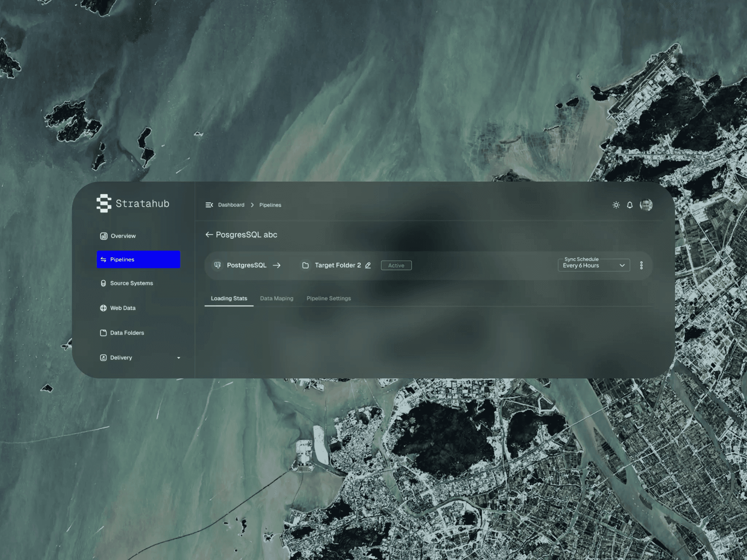Click Dashboard breadcrumb link

coord(231,205)
